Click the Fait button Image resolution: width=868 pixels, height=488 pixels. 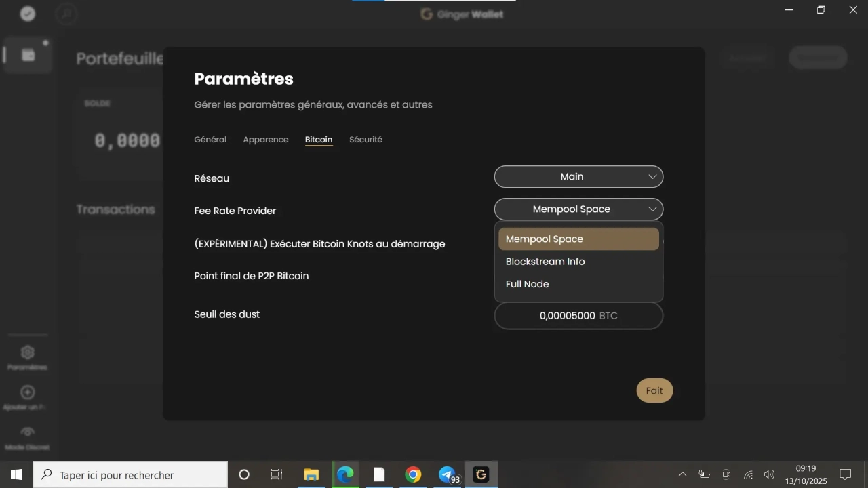(x=654, y=390)
